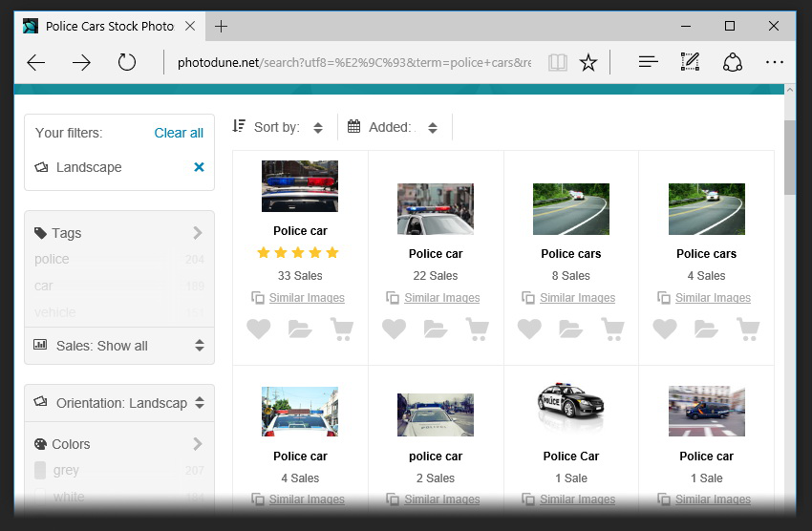
Task: Open the Share icon in toolbar
Action: 733,63
